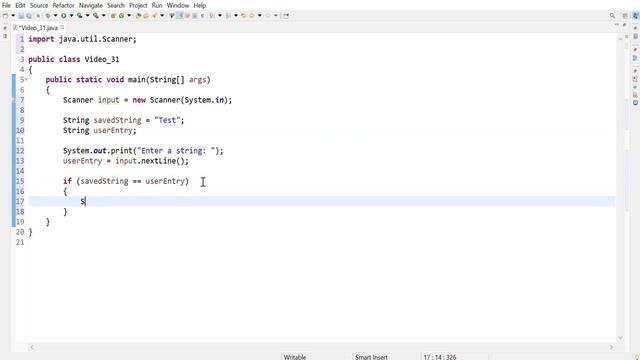Open the External Tools dropdown arrow
Viewport: 640px width, 360px height.
pyautogui.click(x=104, y=16)
